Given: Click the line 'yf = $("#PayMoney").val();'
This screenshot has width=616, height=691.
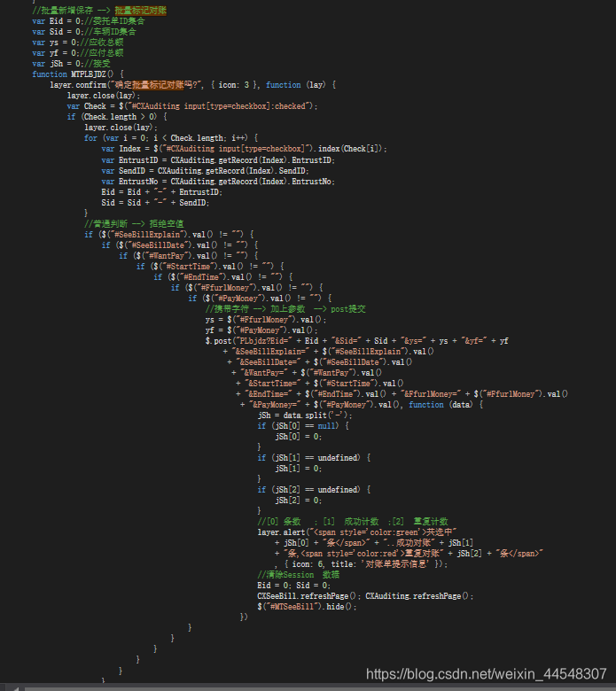Looking at the screenshot, I should (261, 330).
